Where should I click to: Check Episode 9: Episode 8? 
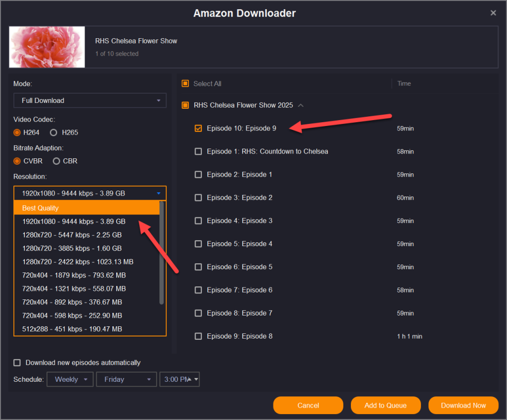click(x=198, y=336)
